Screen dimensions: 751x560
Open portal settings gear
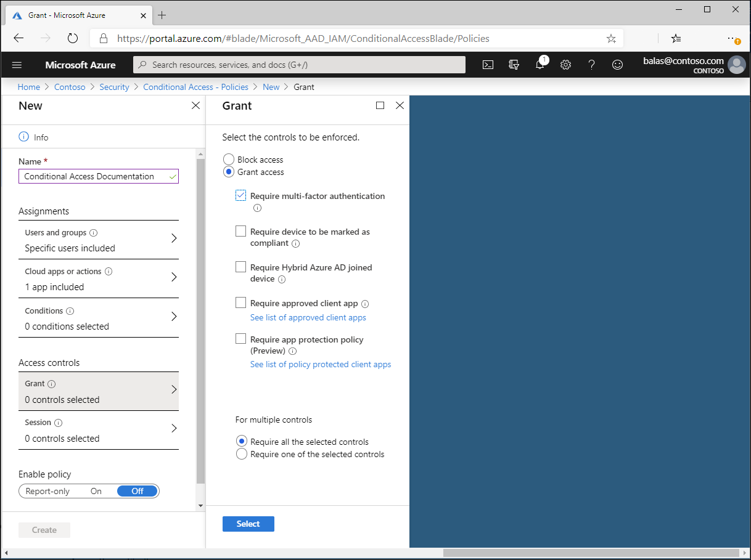pos(565,65)
